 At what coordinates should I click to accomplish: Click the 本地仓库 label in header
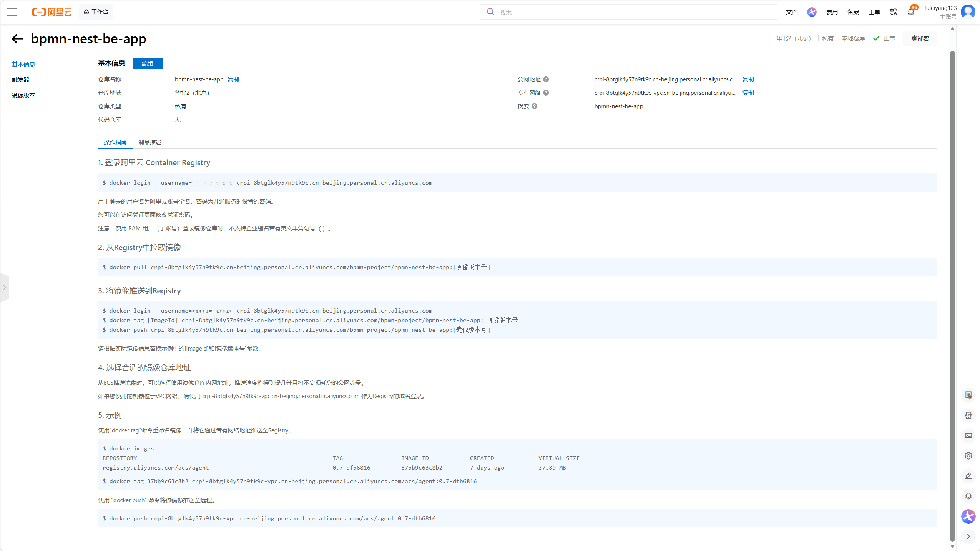click(x=853, y=38)
